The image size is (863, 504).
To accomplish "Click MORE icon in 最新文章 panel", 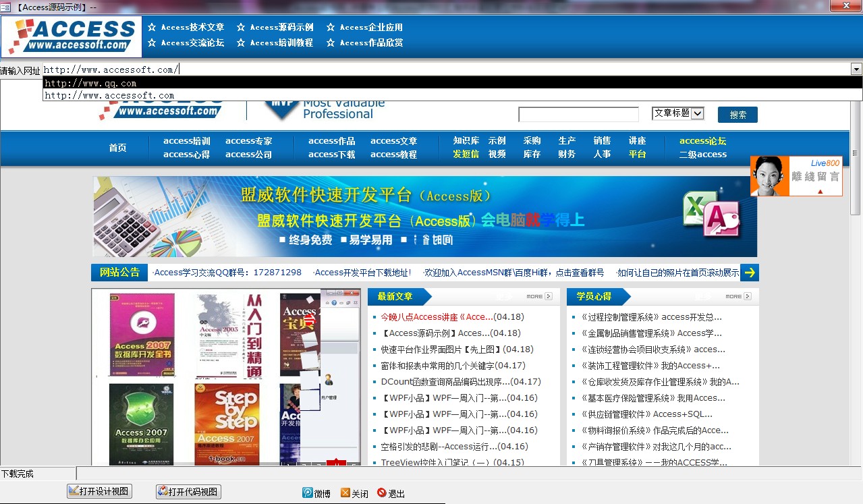I will (x=539, y=296).
